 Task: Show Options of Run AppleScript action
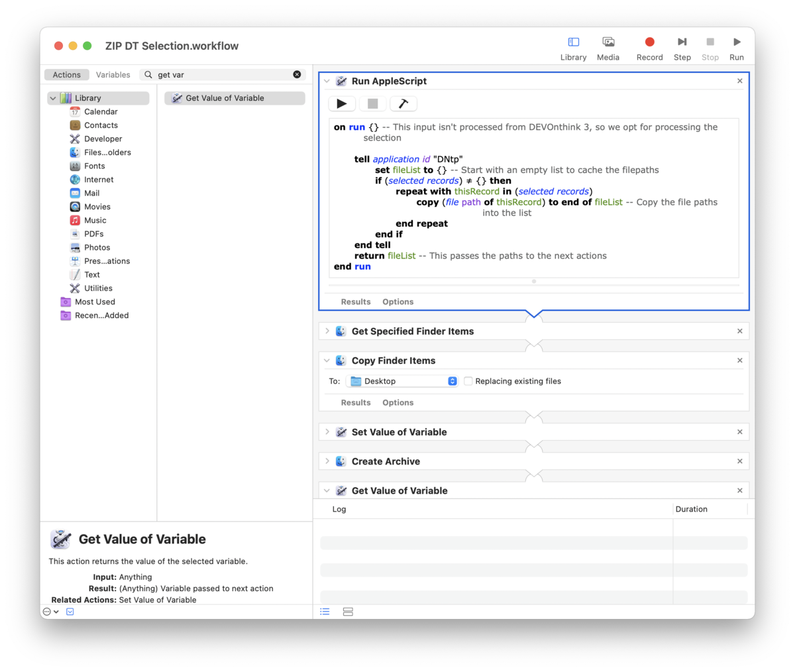coord(397,302)
